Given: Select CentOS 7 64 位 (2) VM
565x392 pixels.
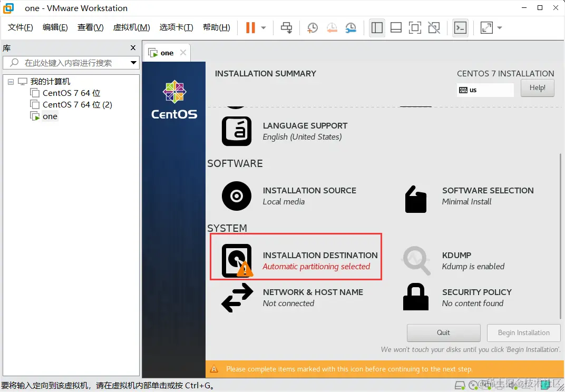Looking at the screenshot, I should tap(77, 104).
